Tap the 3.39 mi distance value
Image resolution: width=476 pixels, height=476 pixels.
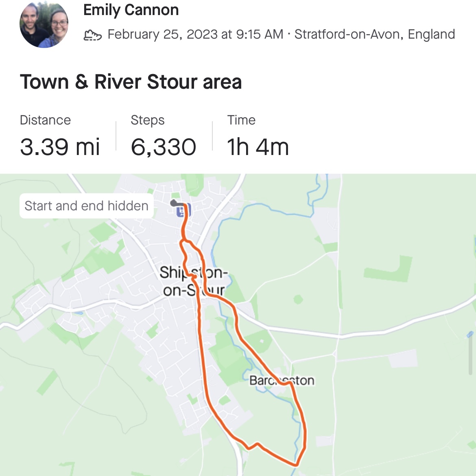coord(60,147)
